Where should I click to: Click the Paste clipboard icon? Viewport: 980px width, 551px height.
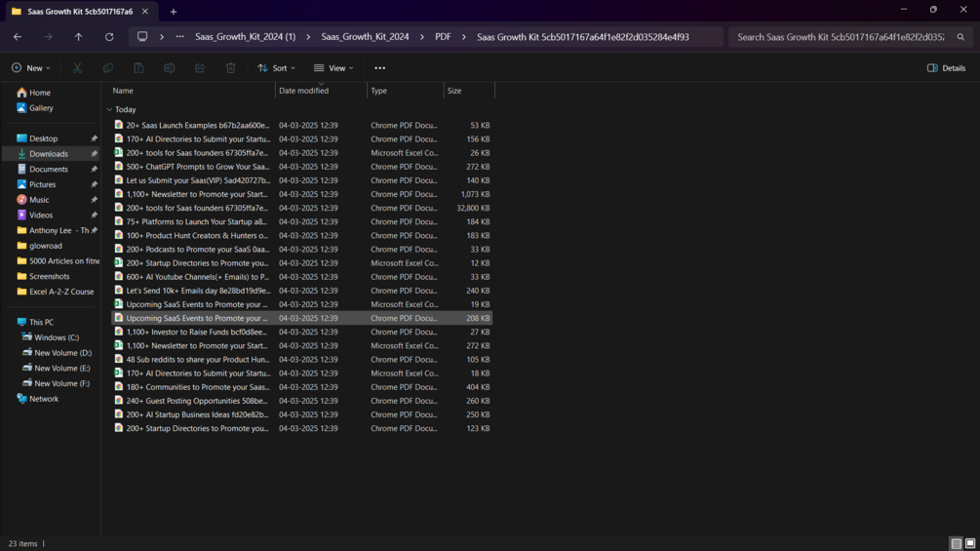[x=138, y=68]
